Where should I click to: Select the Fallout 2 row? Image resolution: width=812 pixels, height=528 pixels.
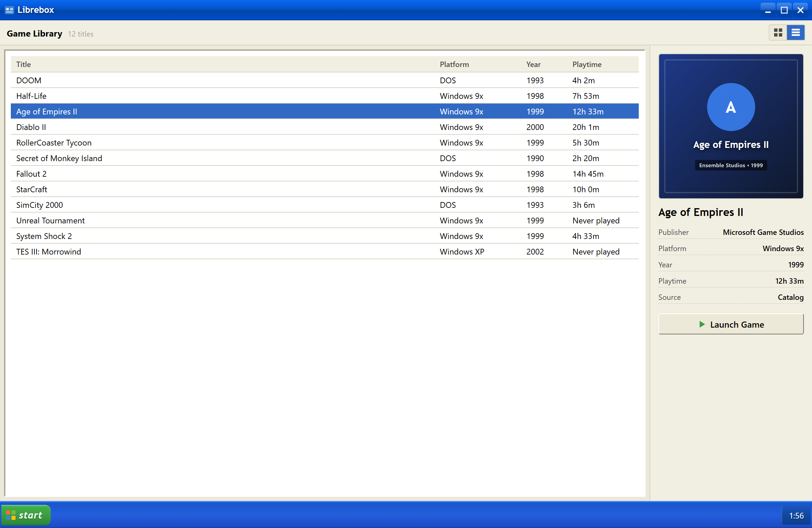[x=324, y=174]
